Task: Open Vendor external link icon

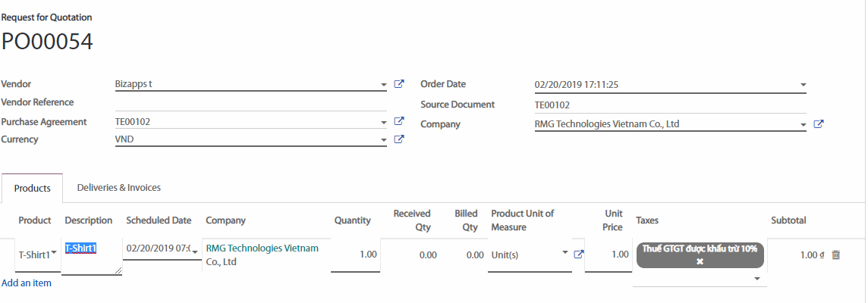Action: [400, 84]
